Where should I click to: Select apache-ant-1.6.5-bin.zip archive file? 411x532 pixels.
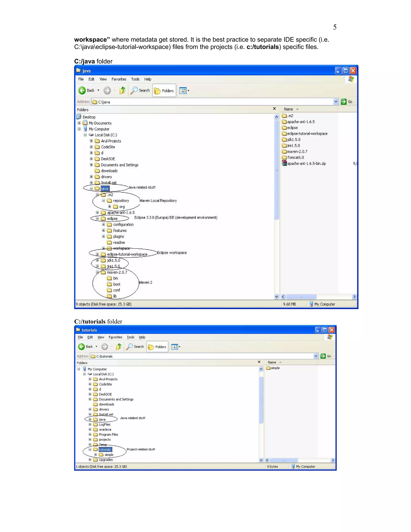click(x=304, y=163)
